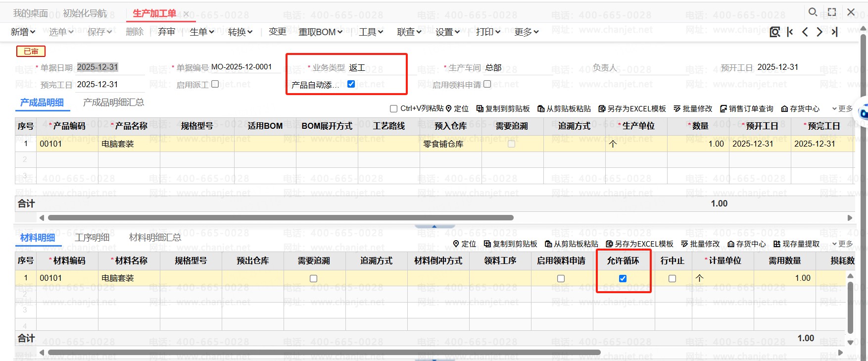Click the search magnifier icon in tab bar

pyautogui.click(x=813, y=12)
